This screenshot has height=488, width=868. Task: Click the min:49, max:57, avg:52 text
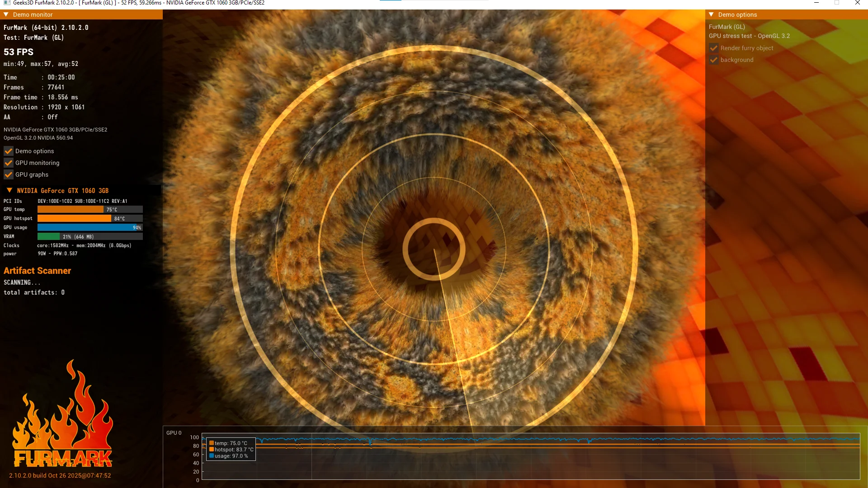(41, 64)
